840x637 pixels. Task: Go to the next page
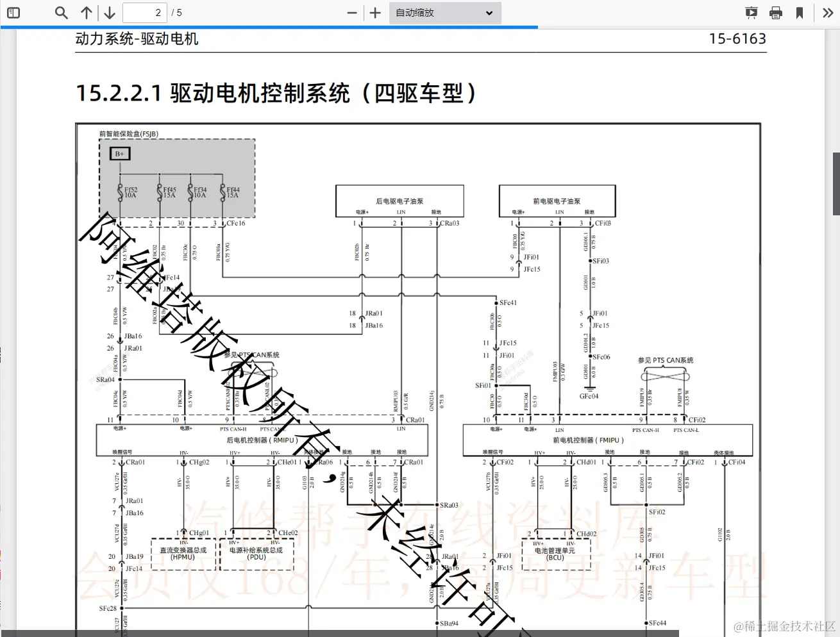(x=109, y=12)
